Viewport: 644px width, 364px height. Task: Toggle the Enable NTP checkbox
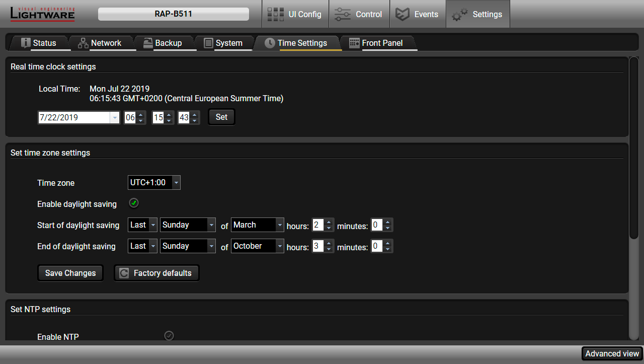point(169,335)
